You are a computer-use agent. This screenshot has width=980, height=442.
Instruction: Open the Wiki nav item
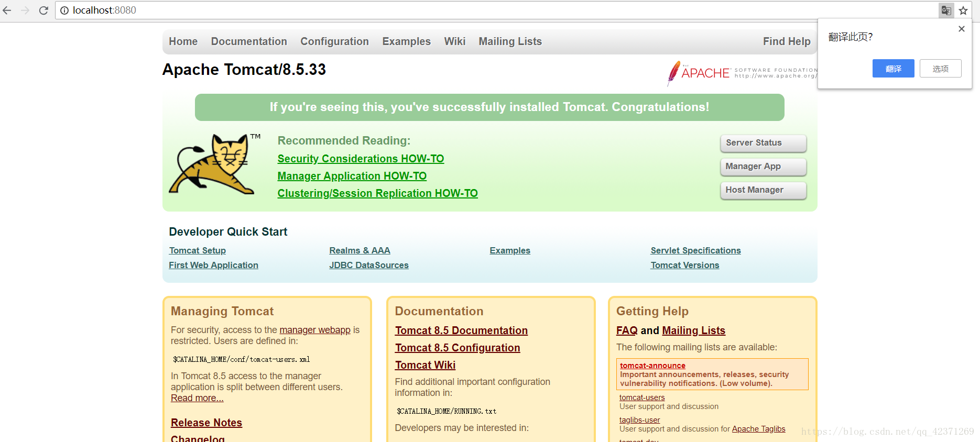[455, 41]
